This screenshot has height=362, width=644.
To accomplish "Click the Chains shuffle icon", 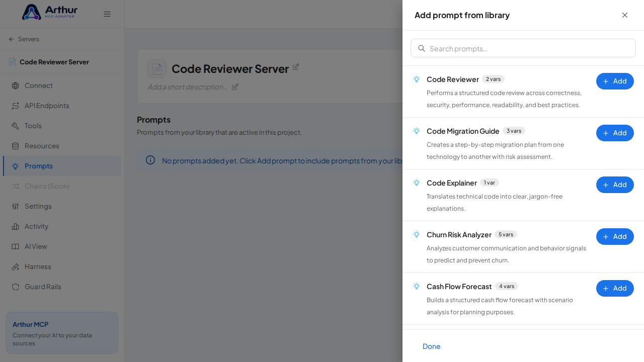I will [15, 186].
